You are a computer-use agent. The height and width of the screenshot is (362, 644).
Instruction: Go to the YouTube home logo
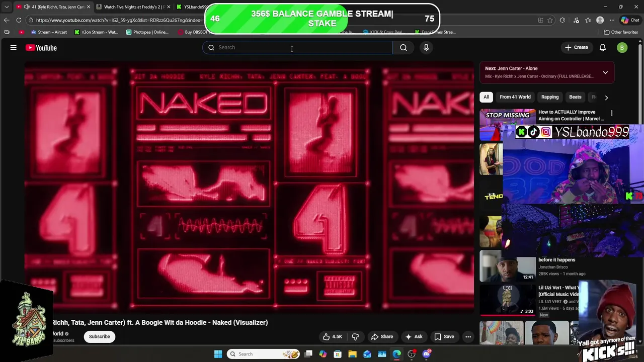pos(41,48)
